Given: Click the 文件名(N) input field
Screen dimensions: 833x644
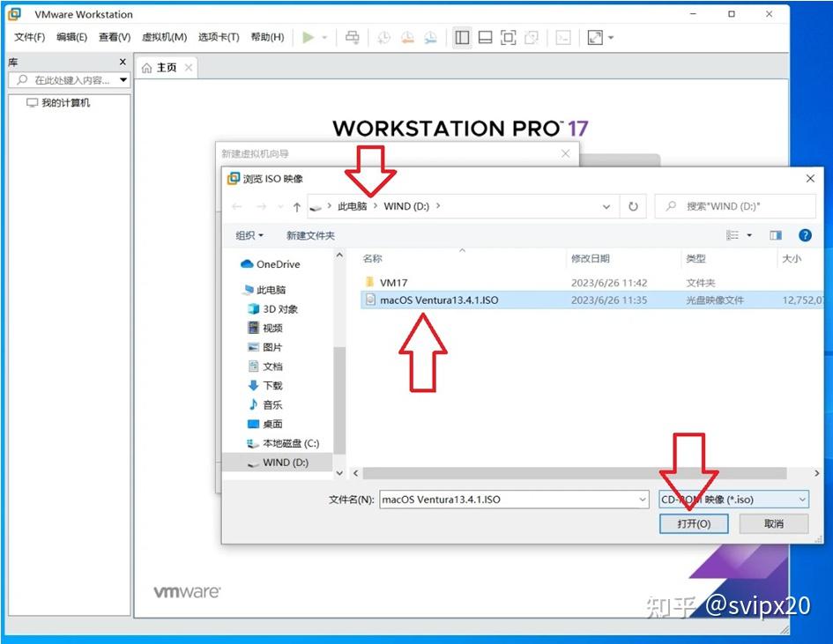Looking at the screenshot, I should [x=514, y=499].
